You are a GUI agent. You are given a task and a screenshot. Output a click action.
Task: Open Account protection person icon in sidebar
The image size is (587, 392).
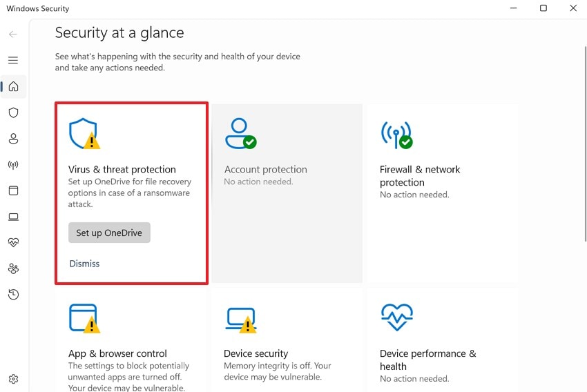[14, 139]
